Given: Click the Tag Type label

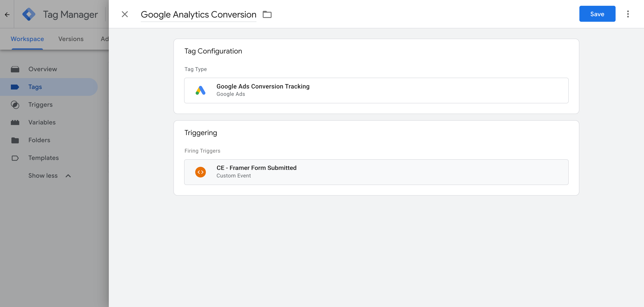Looking at the screenshot, I should (x=195, y=69).
